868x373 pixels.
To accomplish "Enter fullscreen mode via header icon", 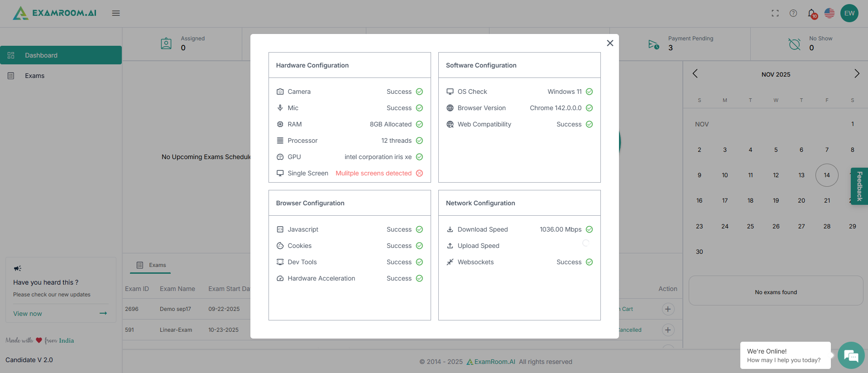I will coord(775,13).
